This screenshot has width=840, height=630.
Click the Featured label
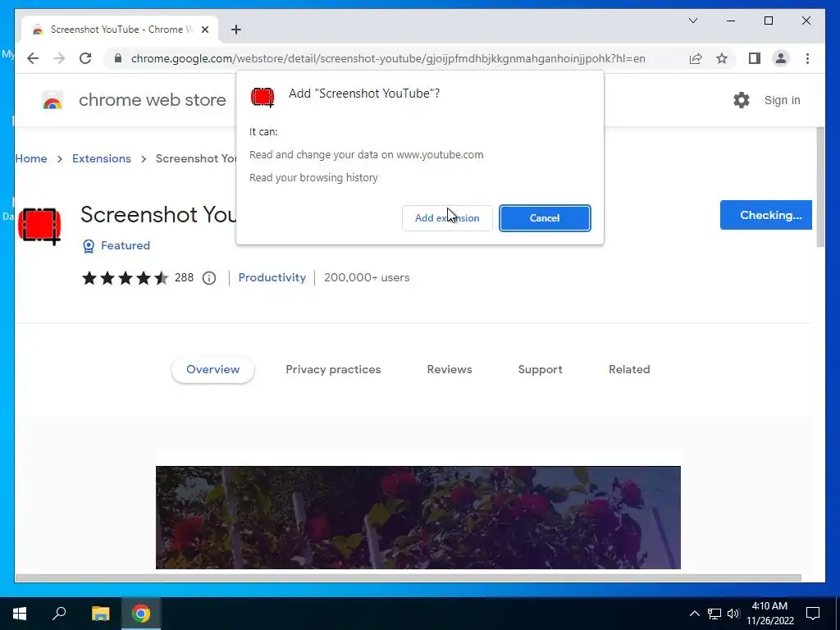tap(126, 245)
